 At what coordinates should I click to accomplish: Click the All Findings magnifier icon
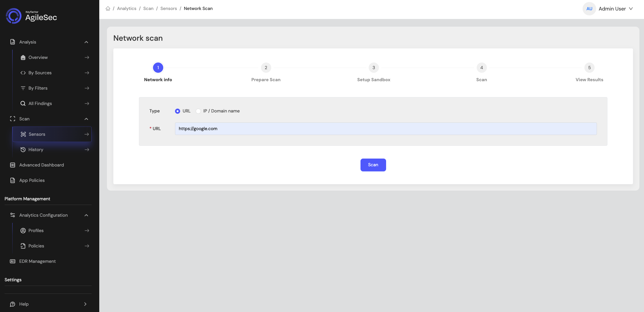[23, 103]
